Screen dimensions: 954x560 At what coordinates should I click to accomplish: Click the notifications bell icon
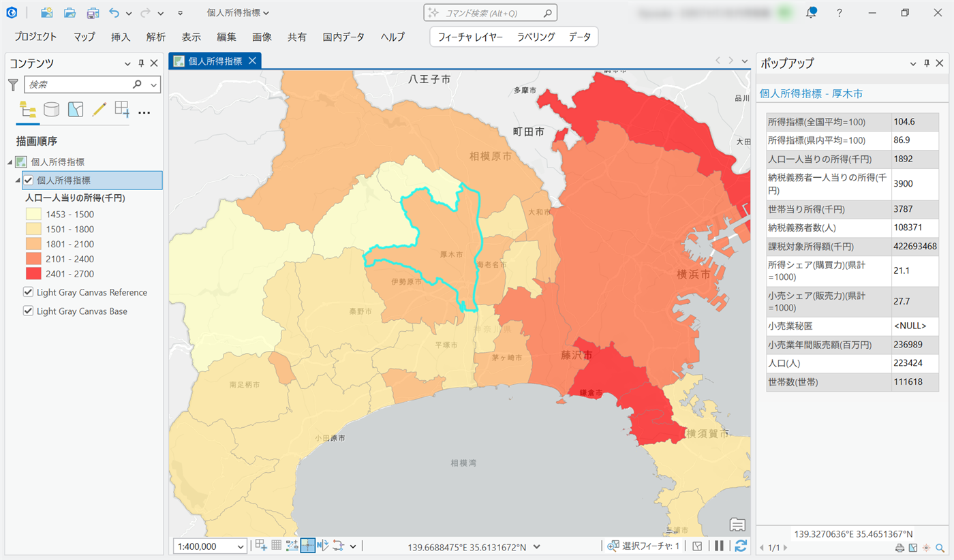811,13
